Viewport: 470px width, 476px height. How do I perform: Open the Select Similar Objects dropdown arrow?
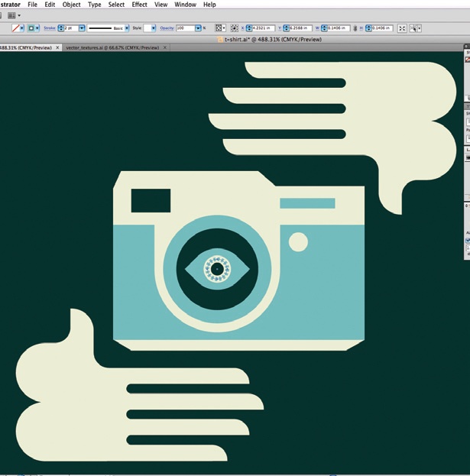[x=420, y=28]
